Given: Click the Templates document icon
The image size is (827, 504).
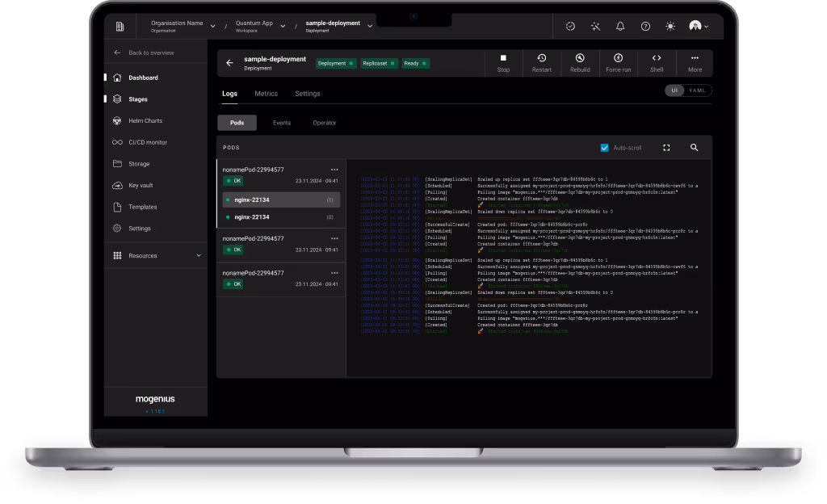Looking at the screenshot, I should [117, 208].
